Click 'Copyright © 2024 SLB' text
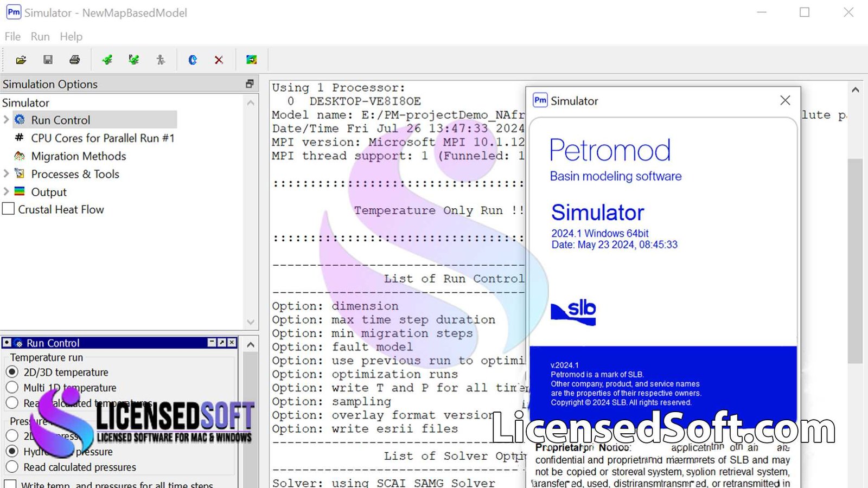 (x=621, y=402)
